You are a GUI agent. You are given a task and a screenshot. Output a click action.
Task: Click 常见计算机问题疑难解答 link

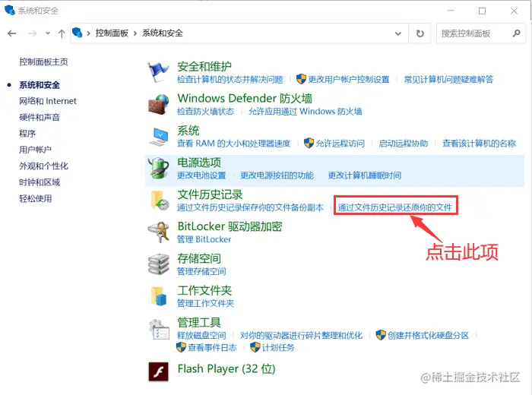[448, 79]
